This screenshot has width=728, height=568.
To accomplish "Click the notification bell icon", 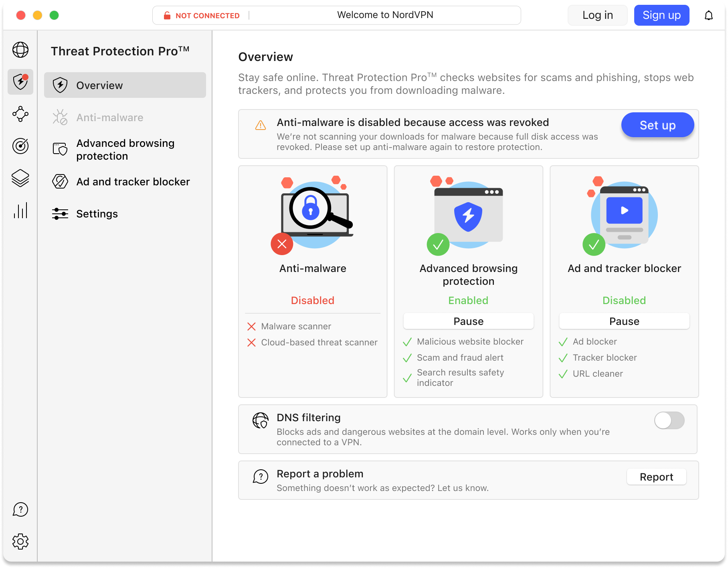I will point(708,15).
